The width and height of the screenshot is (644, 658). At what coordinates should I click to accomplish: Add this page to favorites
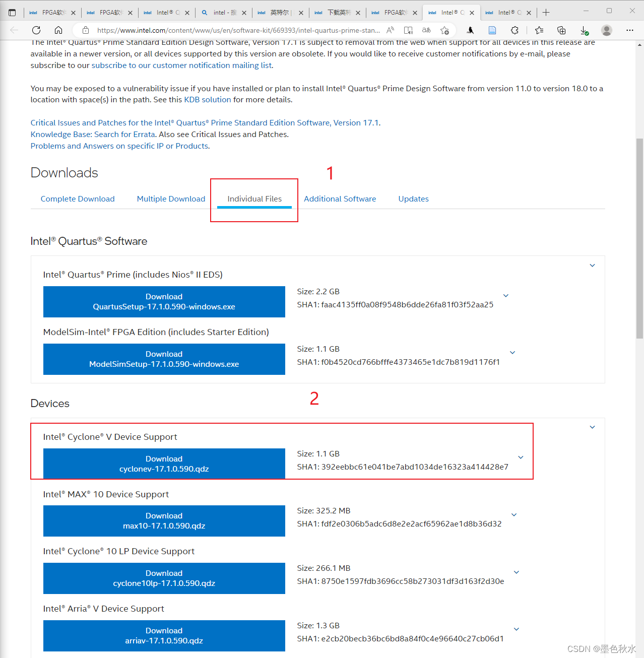click(444, 30)
